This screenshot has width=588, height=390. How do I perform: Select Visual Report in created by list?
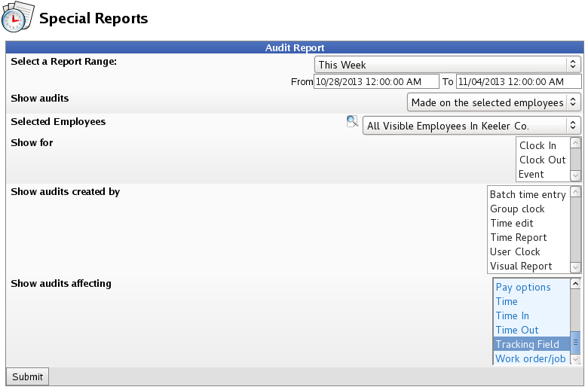pos(528,266)
